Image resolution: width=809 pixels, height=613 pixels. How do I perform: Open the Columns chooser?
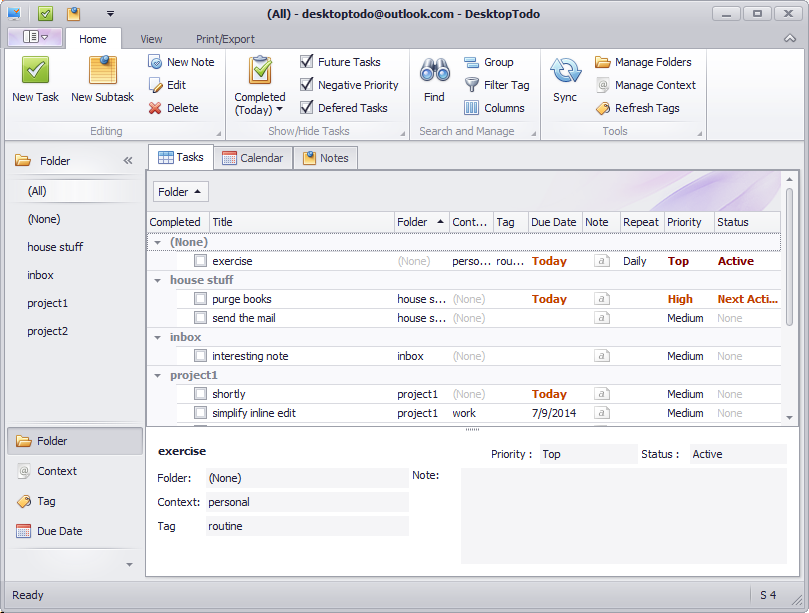pyautogui.click(x=494, y=108)
